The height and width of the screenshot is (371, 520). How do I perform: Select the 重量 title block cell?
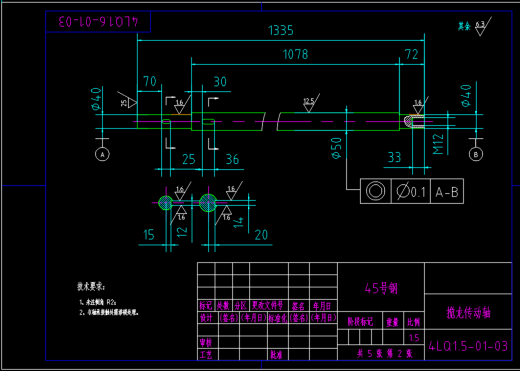tap(392, 322)
